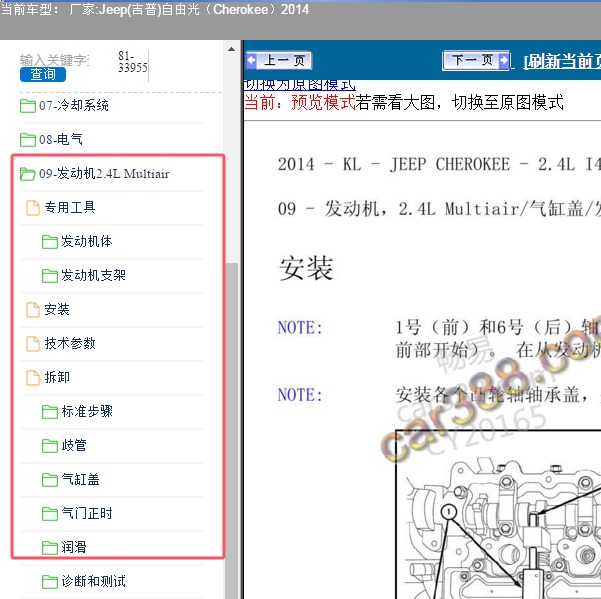601x599 pixels.
Task: Expand the 08-电气 tree item
Action: tap(61, 139)
